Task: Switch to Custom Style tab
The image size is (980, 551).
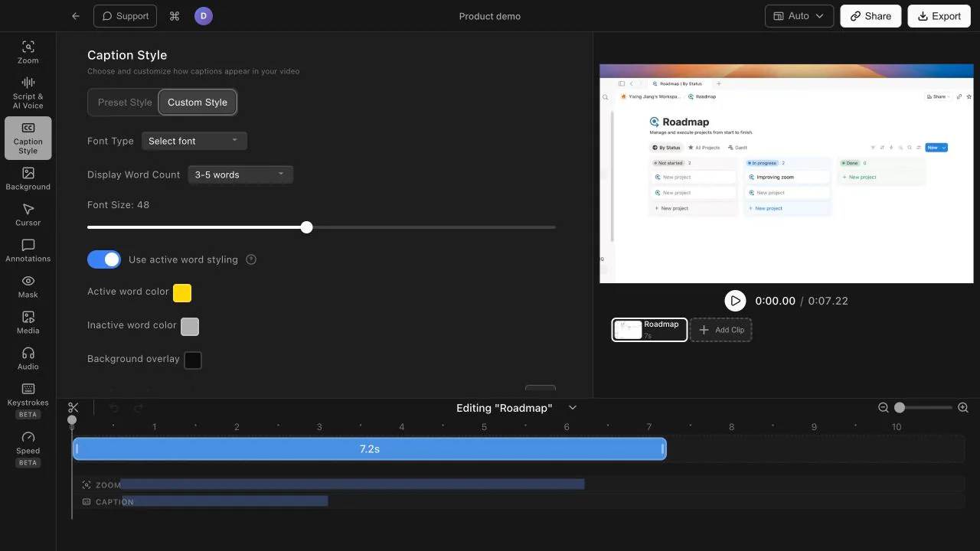Action: coord(198,103)
